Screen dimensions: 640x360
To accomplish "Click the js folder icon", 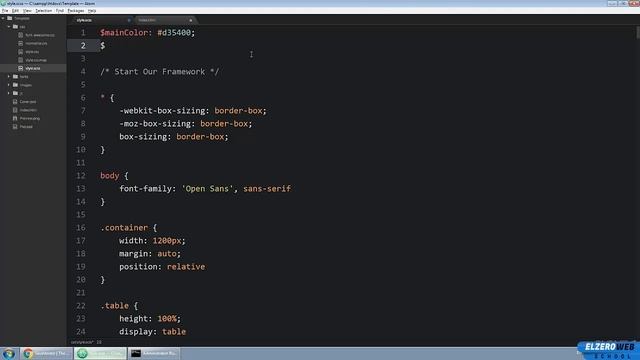I will [x=15, y=93].
